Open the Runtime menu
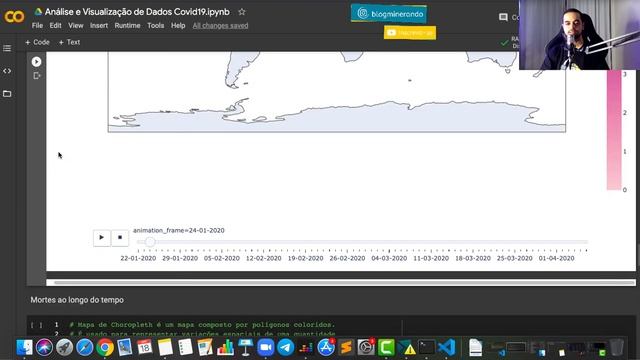This screenshot has width=640, height=360. [127, 25]
